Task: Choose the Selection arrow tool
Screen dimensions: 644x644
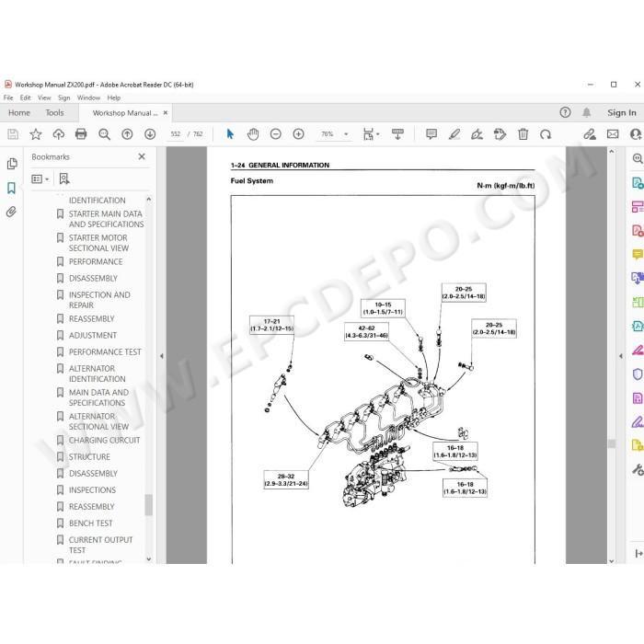Action: click(x=230, y=134)
